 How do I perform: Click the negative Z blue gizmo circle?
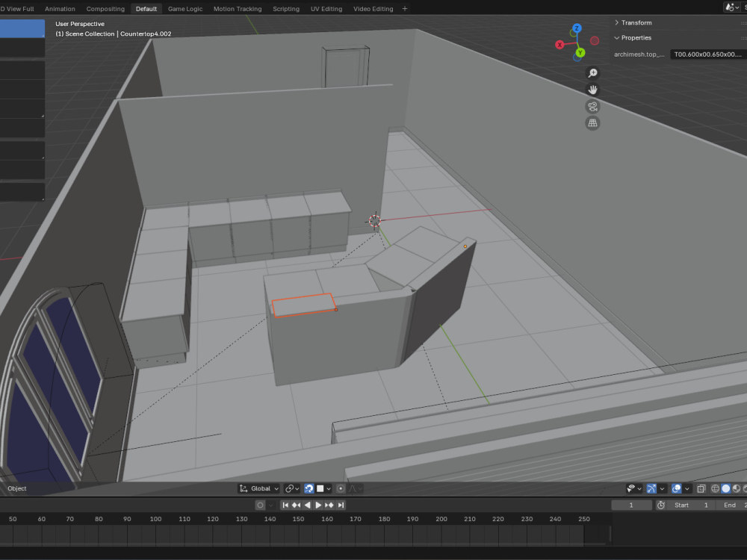(577, 58)
